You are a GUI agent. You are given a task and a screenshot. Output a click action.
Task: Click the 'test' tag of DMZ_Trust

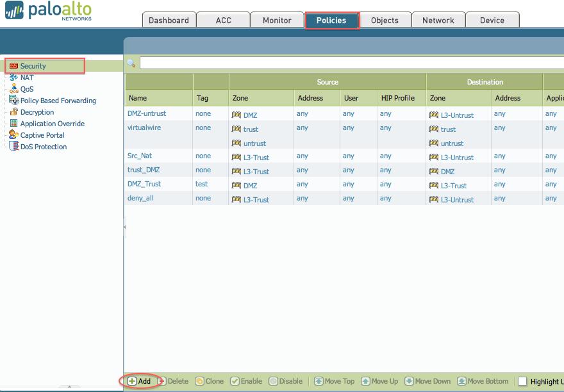pos(201,184)
